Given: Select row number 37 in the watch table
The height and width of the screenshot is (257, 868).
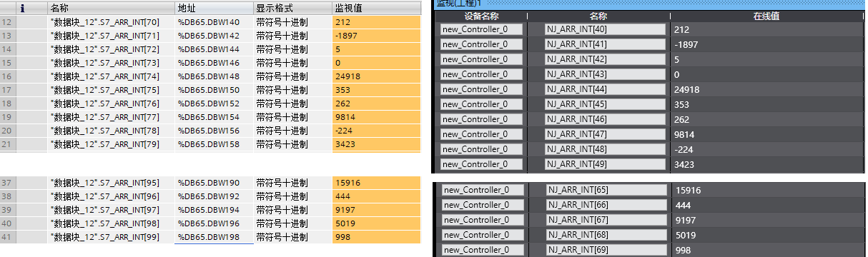Looking at the screenshot, I should coord(8,183).
